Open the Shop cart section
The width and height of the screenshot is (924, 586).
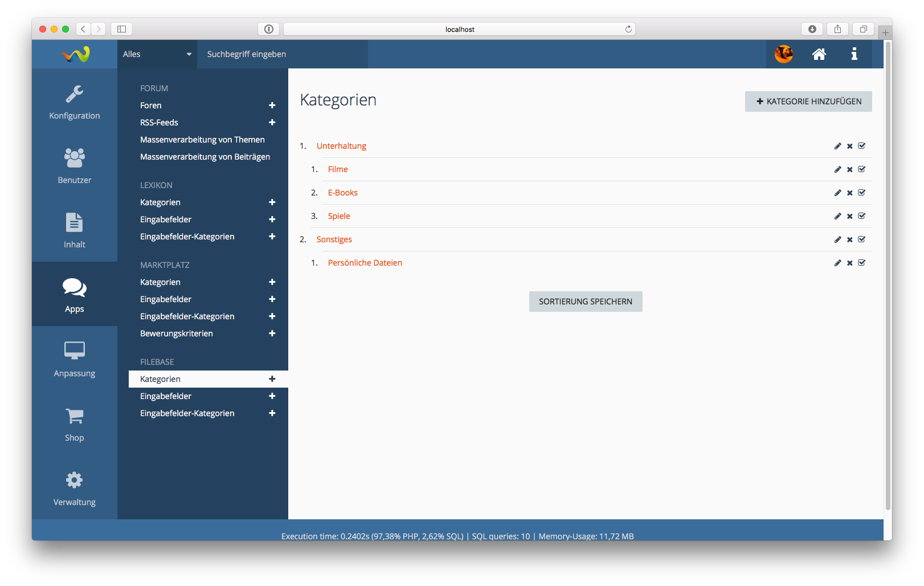pyautogui.click(x=74, y=425)
